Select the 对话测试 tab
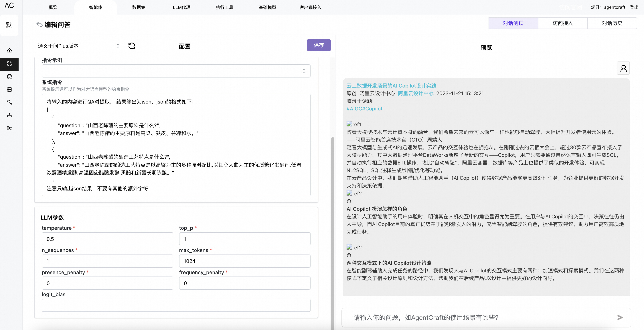Viewport: 644px width, 330px height. click(x=513, y=23)
